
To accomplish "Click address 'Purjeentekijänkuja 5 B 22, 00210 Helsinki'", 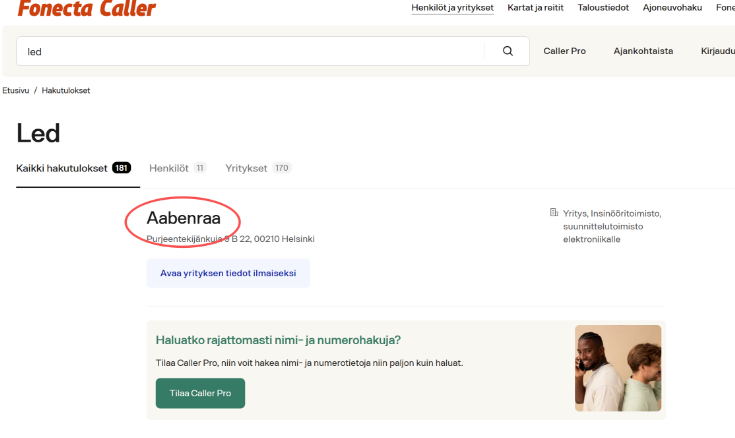I will [230, 239].
